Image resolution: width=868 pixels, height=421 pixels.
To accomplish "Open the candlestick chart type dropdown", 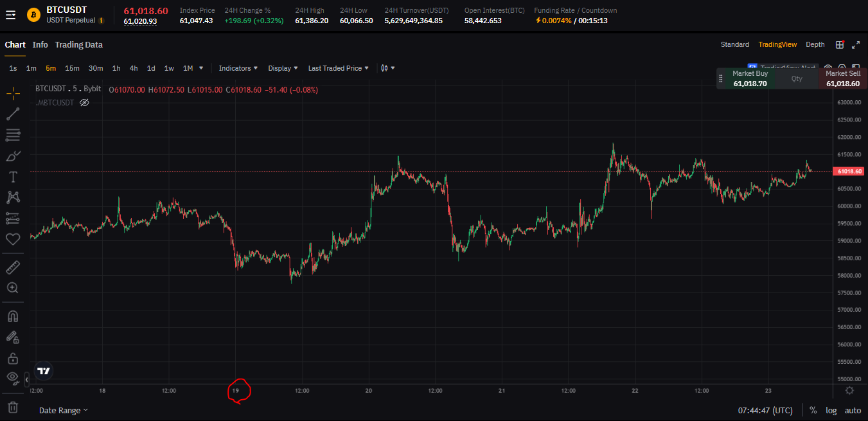I will point(388,68).
